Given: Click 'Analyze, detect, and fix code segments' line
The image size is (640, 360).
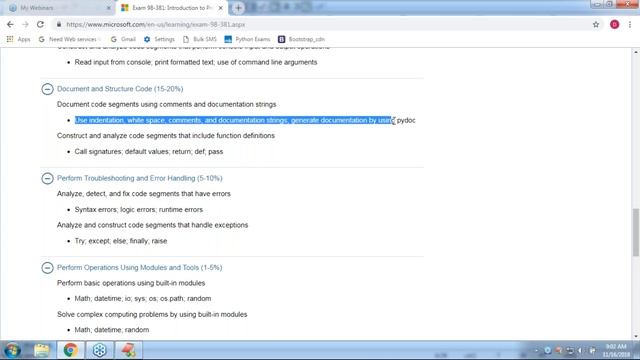Looking at the screenshot, I should pyautogui.click(x=144, y=193).
